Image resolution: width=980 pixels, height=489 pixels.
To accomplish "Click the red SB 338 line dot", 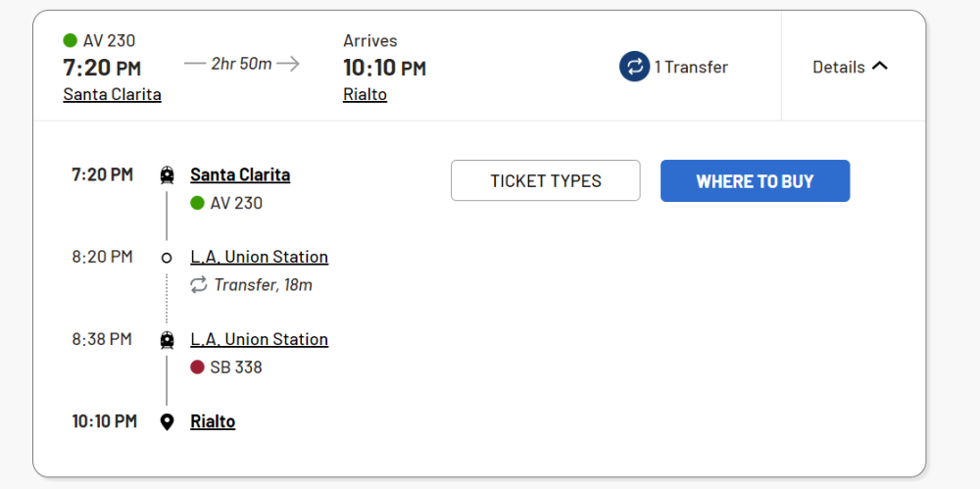I will [x=197, y=367].
